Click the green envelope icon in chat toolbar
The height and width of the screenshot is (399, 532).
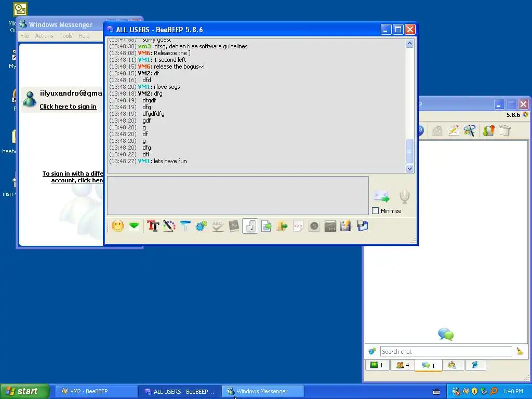coord(135,225)
